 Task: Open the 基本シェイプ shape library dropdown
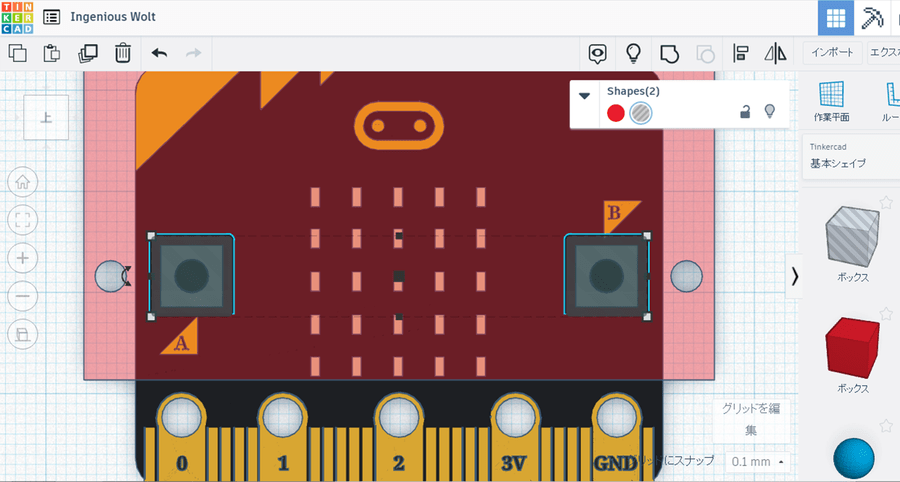(851, 156)
